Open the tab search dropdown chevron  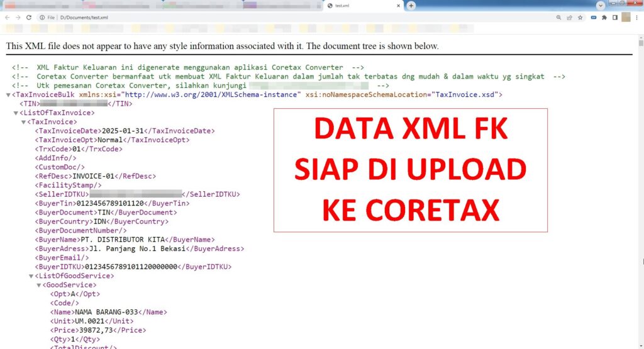(601, 6)
